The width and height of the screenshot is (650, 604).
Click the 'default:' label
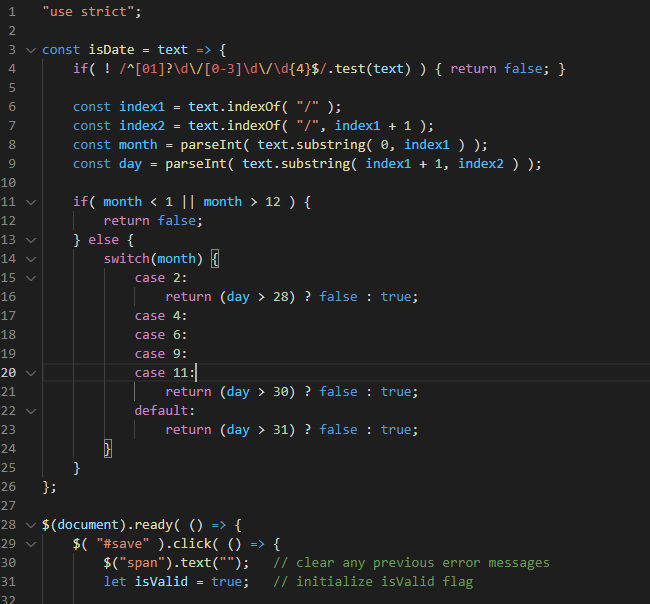pyautogui.click(x=165, y=411)
